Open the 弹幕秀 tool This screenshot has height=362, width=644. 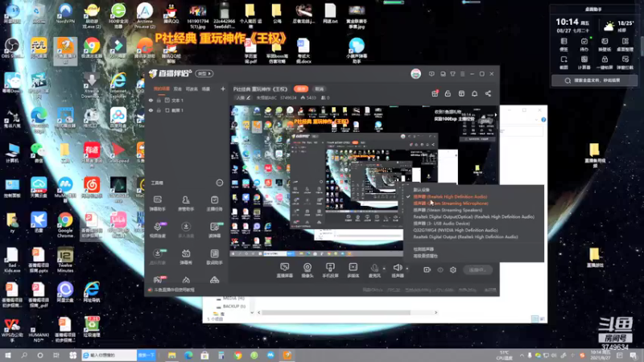[186, 257]
